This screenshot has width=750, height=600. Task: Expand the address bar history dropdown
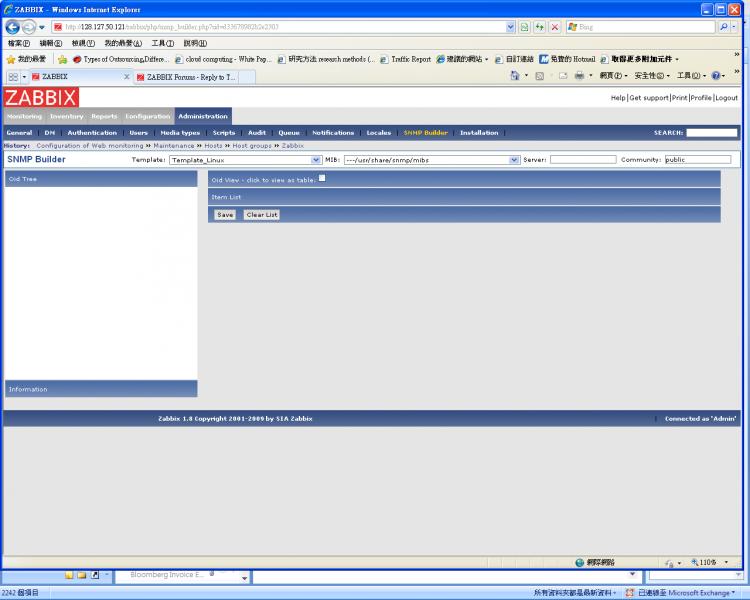(510, 27)
